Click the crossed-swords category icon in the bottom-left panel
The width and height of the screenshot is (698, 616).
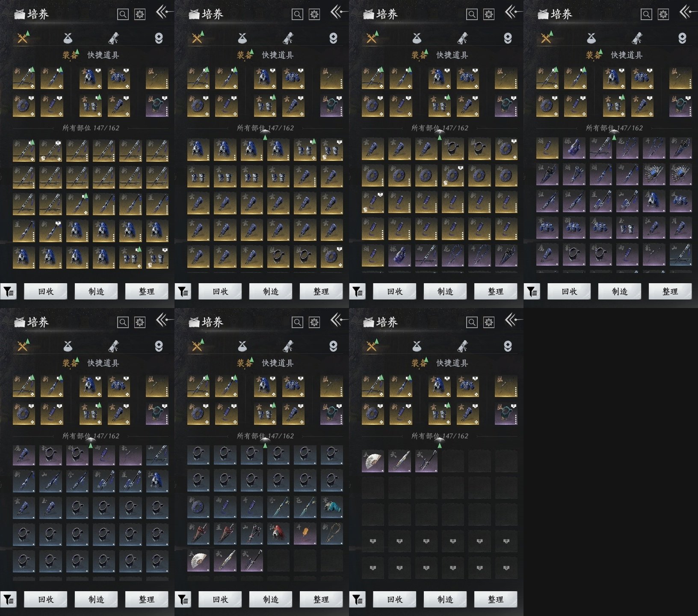click(x=23, y=346)
